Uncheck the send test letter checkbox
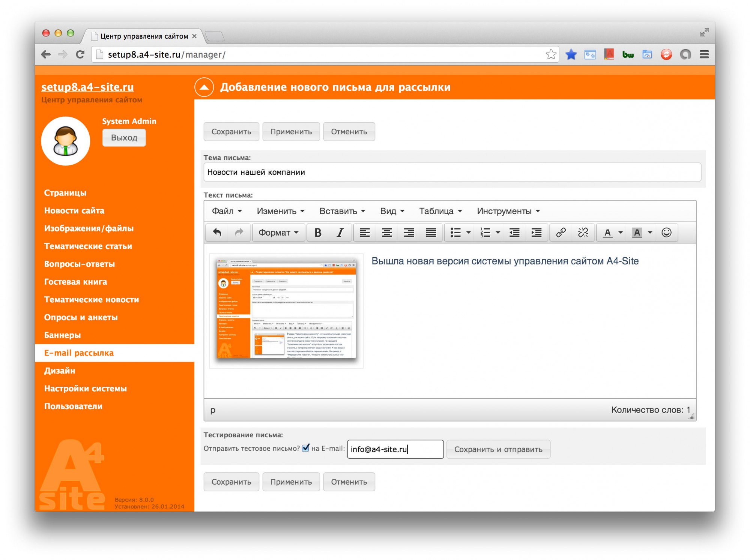 (x=306, y=448)
